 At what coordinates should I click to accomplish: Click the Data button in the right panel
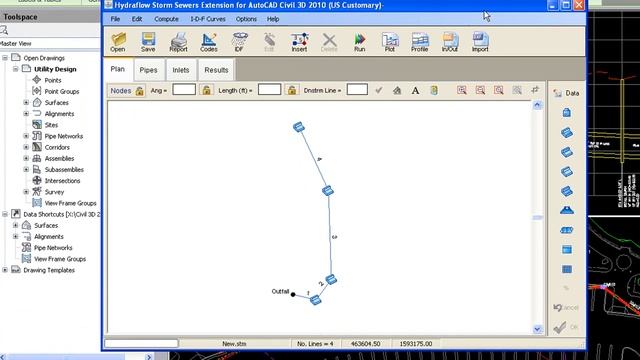[566, 93]
